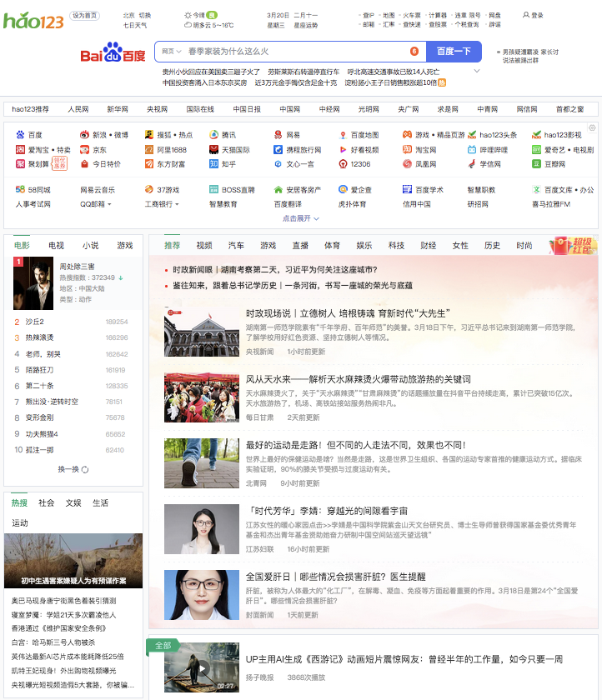Open 最好的运动是走路 article headline
Image resolution: width=602 pixels, height=700 pixels.
pyautogui.click(x=356, y=445)
